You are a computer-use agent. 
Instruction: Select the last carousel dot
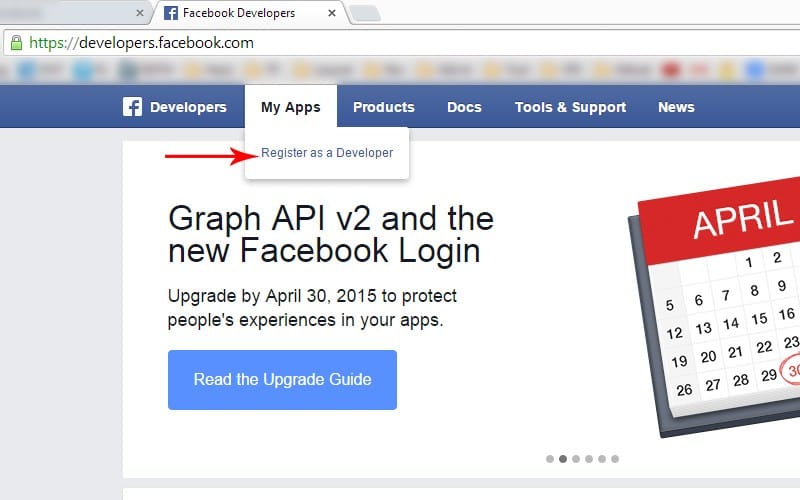pos(615,459)
